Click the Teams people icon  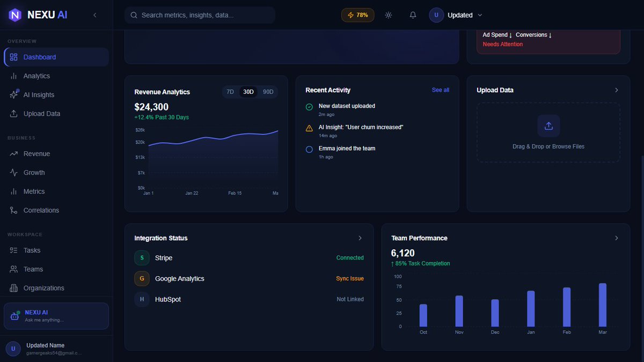click(x=13, y=269)
